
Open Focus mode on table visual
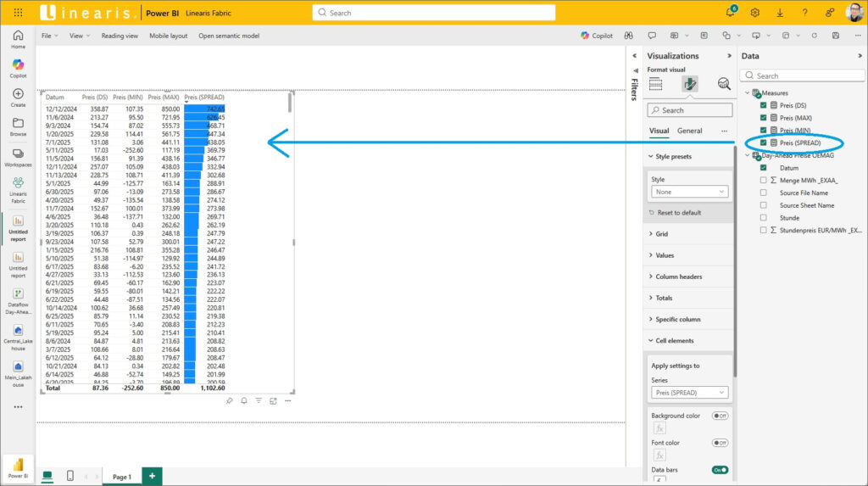(273, 400)
